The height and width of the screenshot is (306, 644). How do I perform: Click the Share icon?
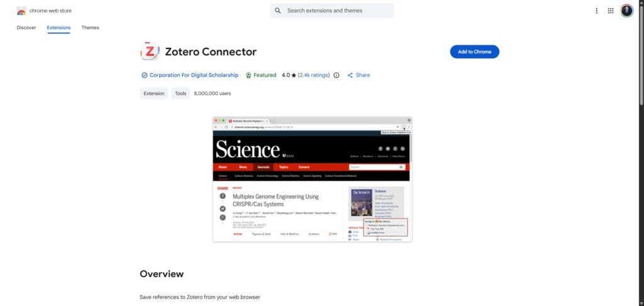point(350,76)
